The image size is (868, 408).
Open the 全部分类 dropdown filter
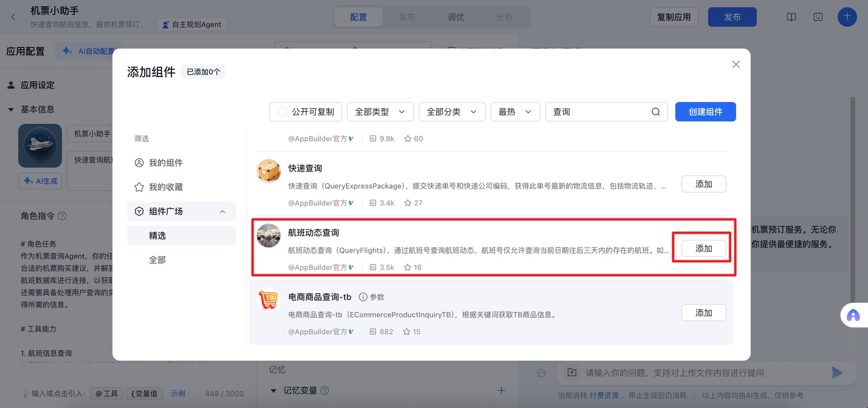click(x=452, y=112)
